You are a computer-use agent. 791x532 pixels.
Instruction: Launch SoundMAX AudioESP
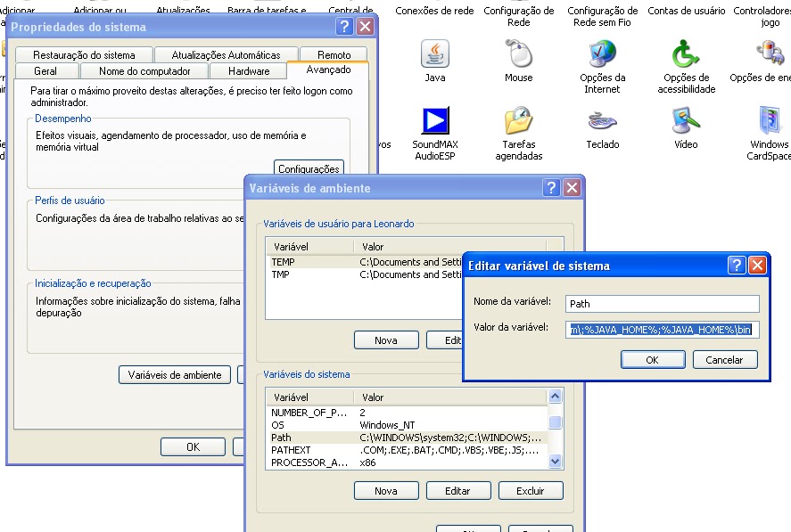(x=434, y=122)
